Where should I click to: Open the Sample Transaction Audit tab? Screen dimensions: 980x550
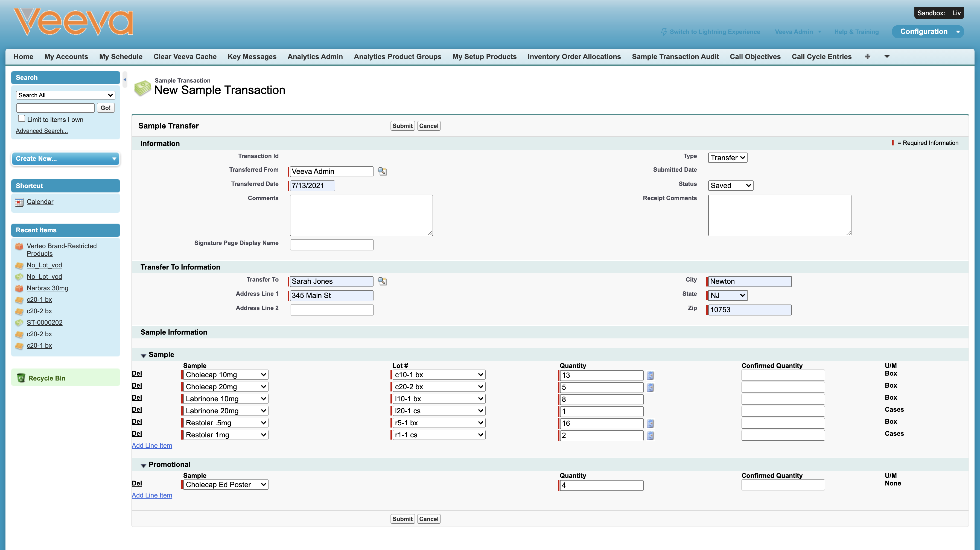click(x=675, y=57)
